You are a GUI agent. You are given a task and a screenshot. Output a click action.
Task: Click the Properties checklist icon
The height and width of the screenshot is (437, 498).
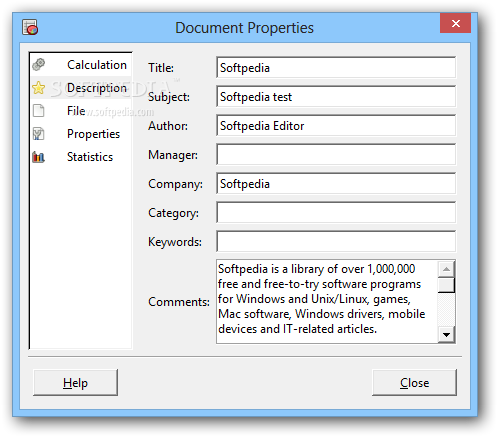(x=39, y=134)
